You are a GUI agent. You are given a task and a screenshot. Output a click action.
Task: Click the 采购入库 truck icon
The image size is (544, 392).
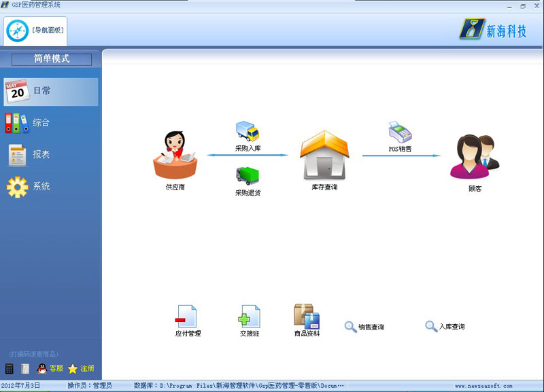coord(248,130)
